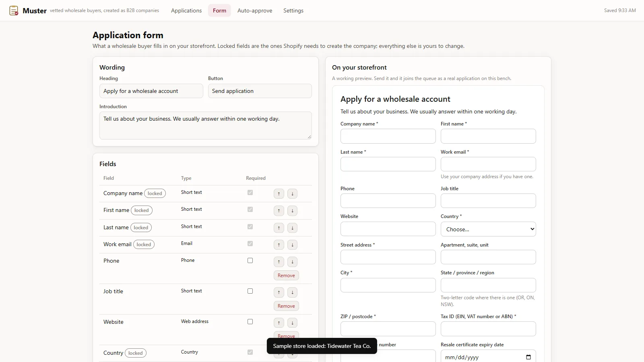Focus the Street address preview input
Viewport: 644px width, 362px height.
(388, 257)
